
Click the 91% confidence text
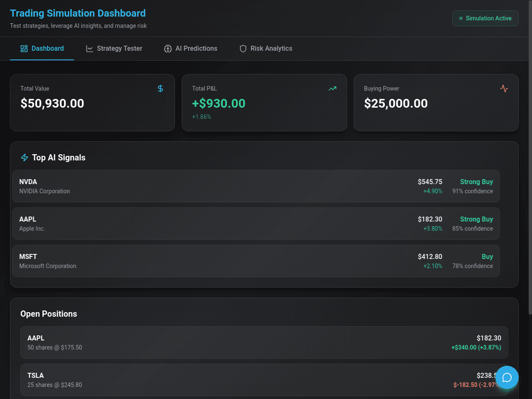473,191
